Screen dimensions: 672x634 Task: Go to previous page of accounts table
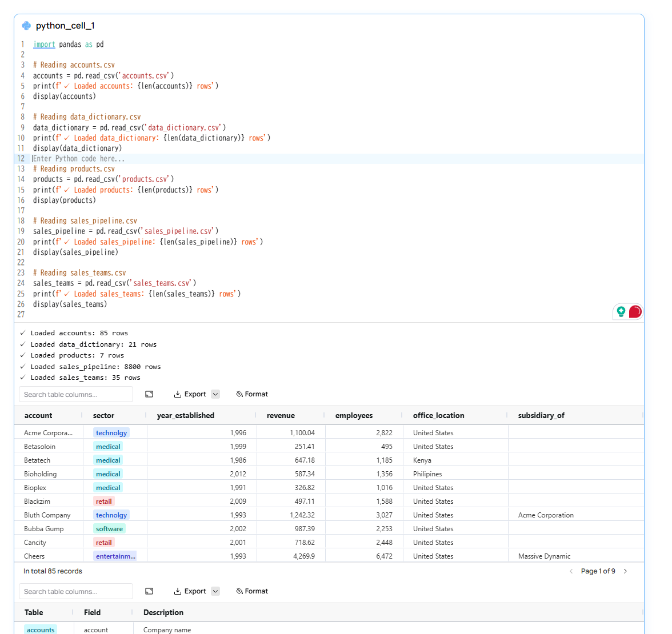(571, 571)
